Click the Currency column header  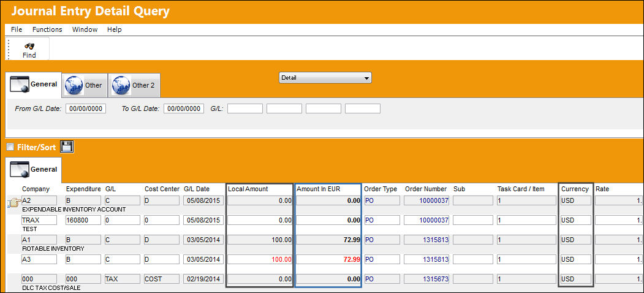click(575, 189)
